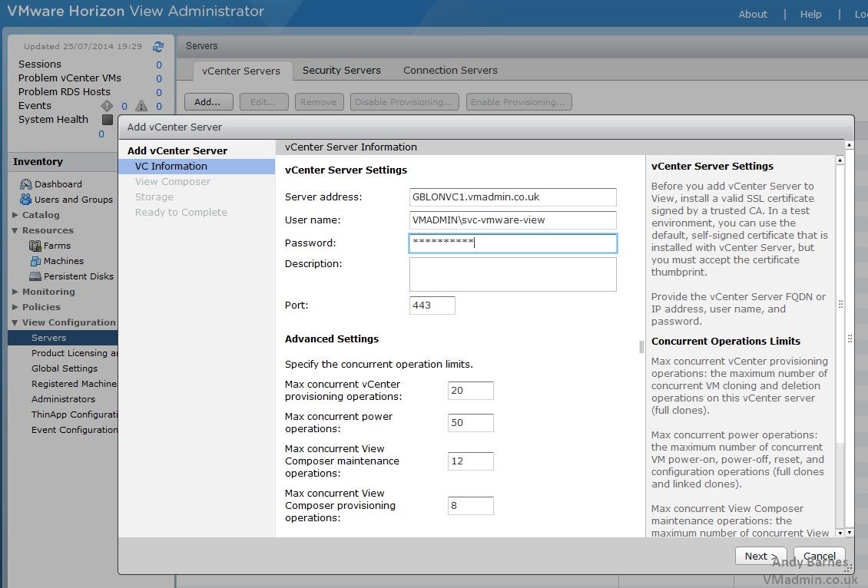Click Disable Provisioning... button

click(x=405, y=102)
